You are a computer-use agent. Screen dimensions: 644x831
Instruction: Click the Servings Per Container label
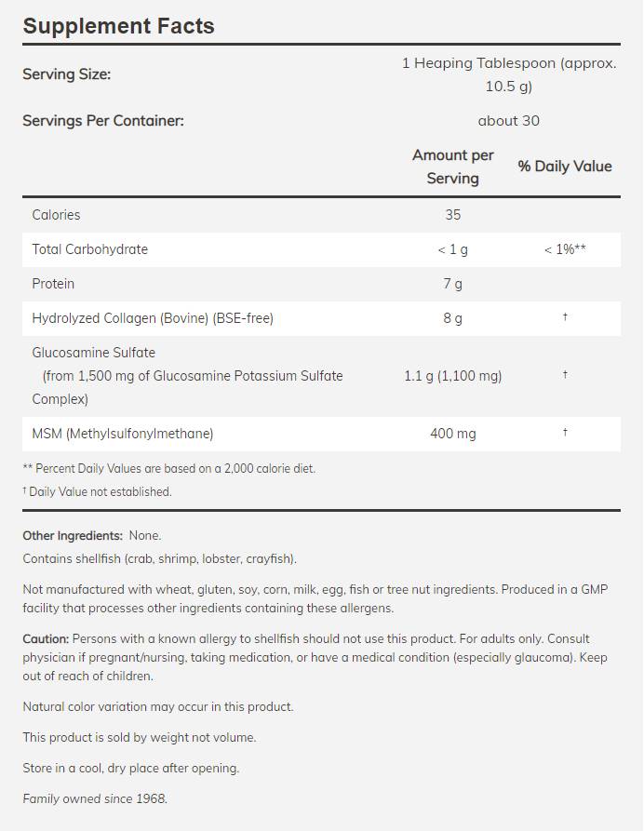pos(103,121)
